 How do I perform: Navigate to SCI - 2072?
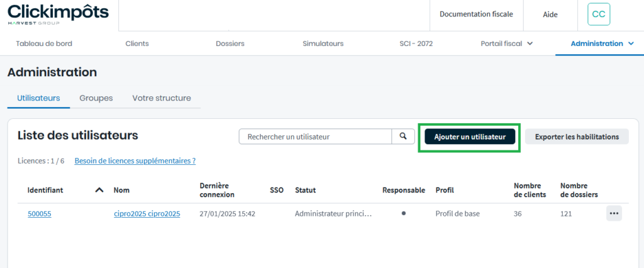coord(416,43)
